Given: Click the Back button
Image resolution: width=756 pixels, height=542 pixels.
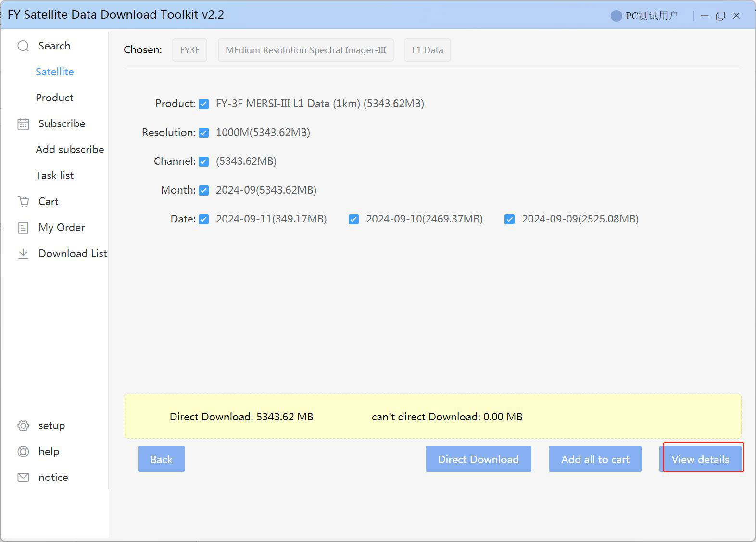Looking at the screenshot, I should pyautogui.click(x=161, y=459).
